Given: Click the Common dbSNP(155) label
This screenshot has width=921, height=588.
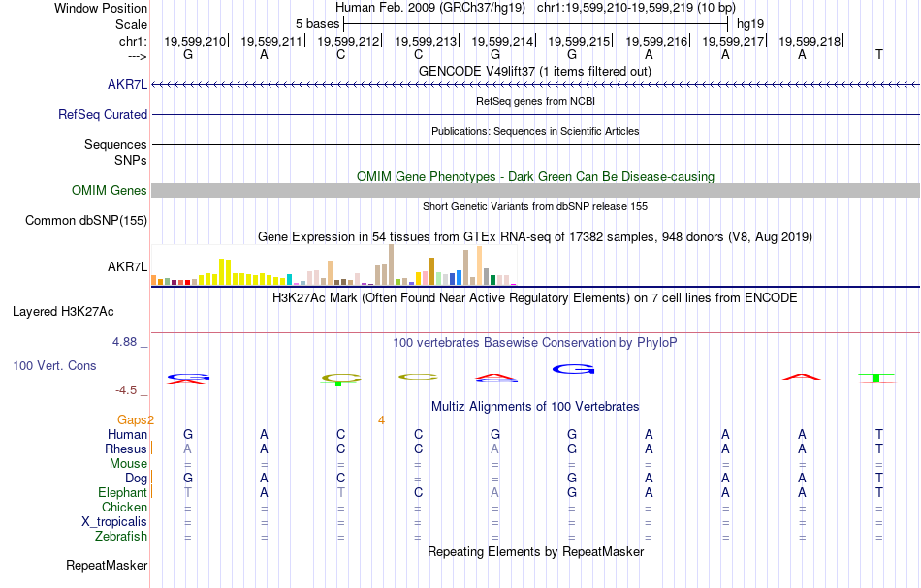Looking at the screenshot, I should 85,221.
